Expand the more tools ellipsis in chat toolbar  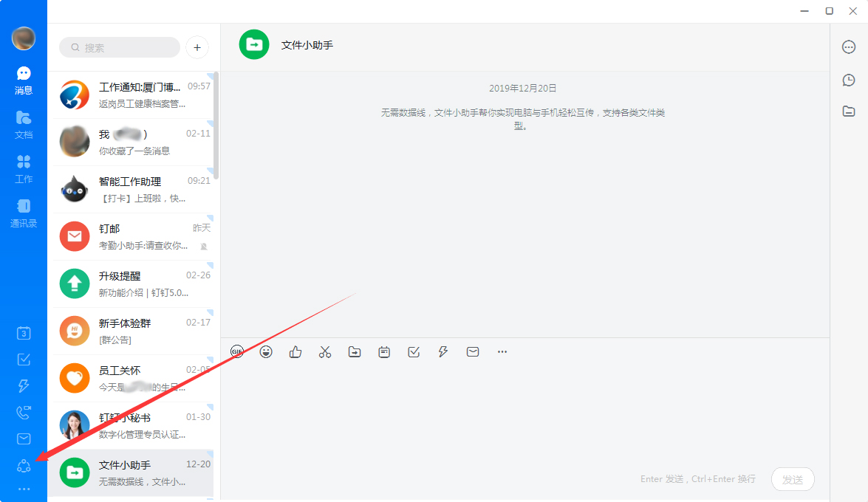point(502,352)
